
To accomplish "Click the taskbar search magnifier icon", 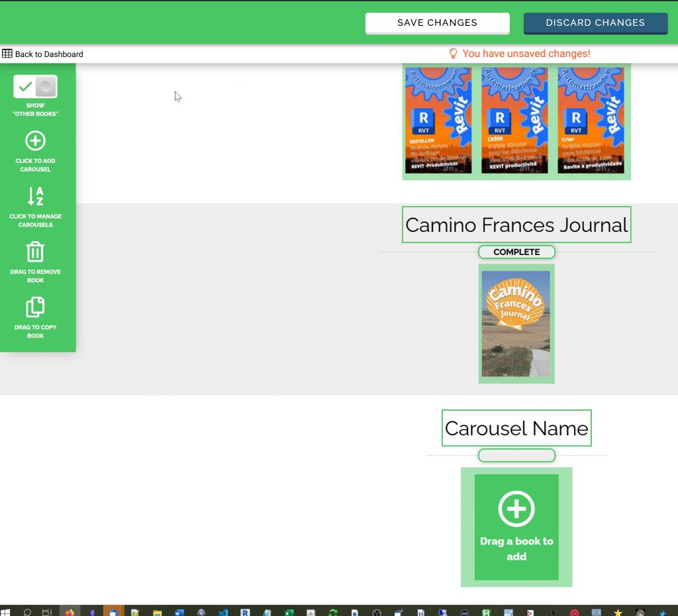I will click(27, 611).
